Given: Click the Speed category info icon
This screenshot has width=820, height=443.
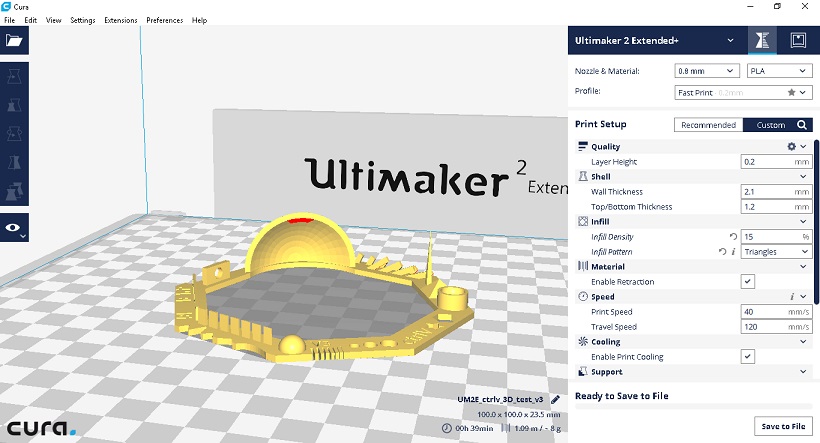Looking at the screenshot, I should [792, 297].
